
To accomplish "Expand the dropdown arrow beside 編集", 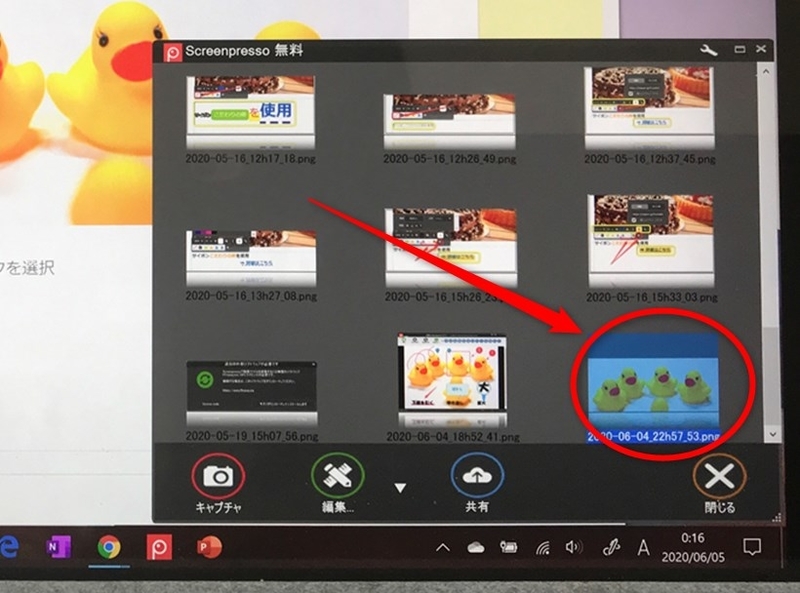I will [401, 488].
